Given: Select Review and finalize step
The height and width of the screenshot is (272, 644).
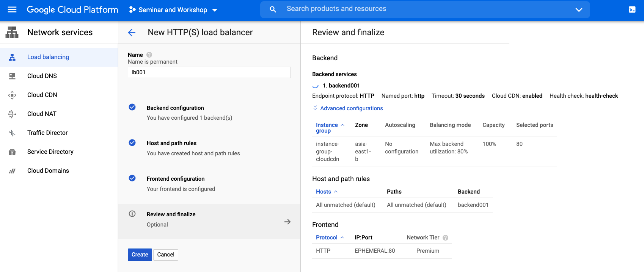Looking at the screenshot, I should 209,221.
